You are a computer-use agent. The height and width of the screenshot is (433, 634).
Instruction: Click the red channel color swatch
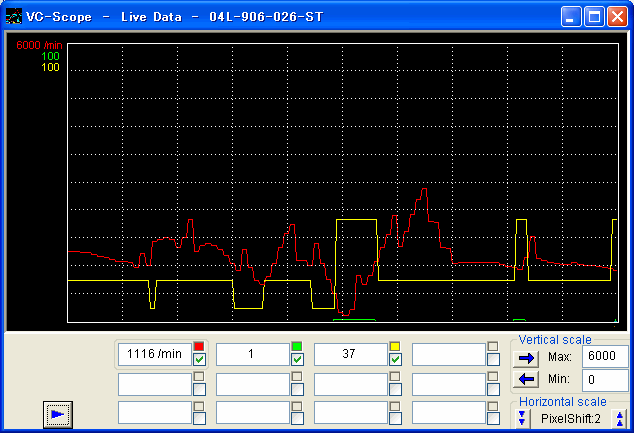[x=199, y=347]
